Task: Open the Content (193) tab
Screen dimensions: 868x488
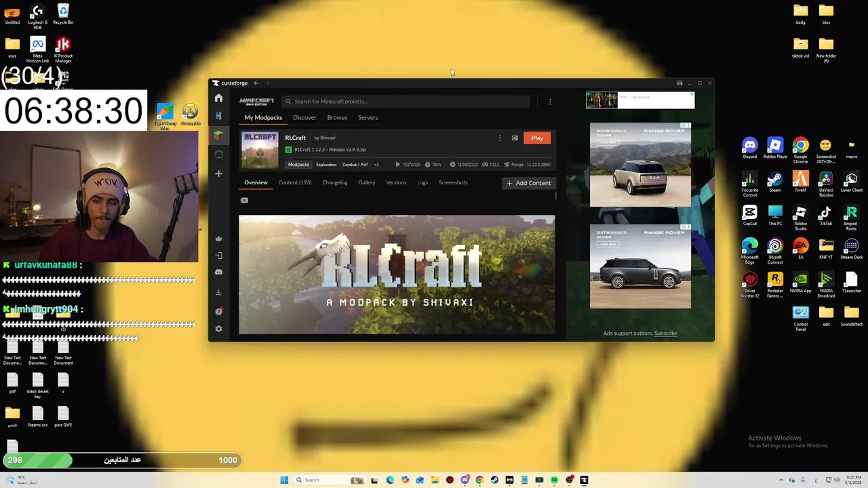Action: 295,182
